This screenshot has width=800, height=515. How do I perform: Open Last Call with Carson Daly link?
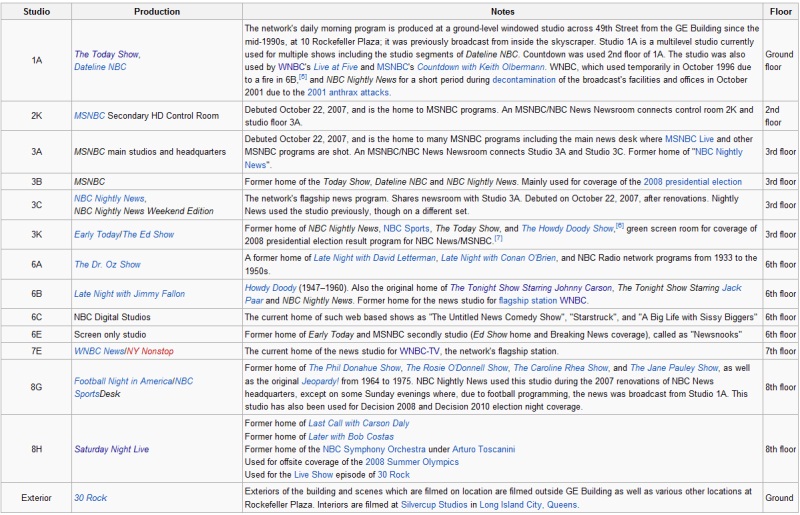click(x=359, y=423)
